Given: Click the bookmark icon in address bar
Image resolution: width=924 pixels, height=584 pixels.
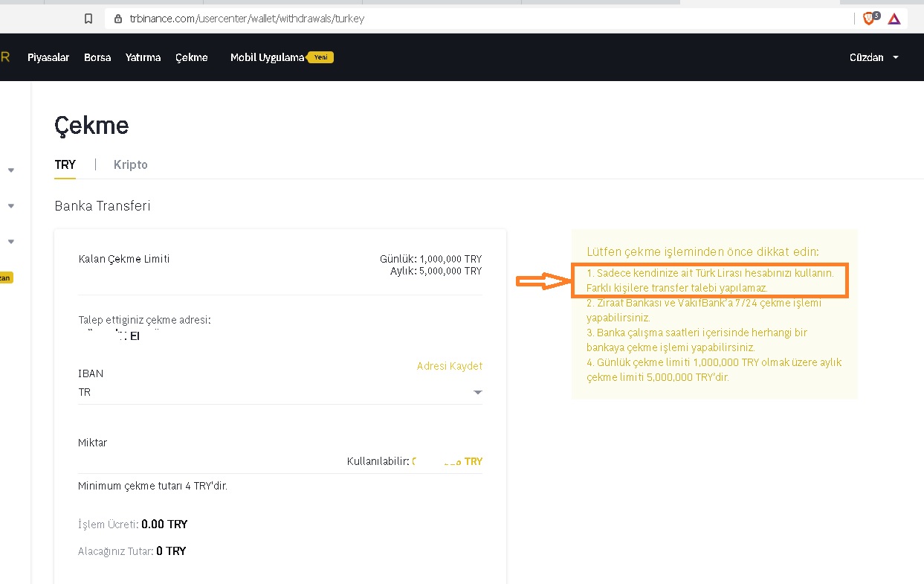Looking at the screenshot, I should (88, 19).
